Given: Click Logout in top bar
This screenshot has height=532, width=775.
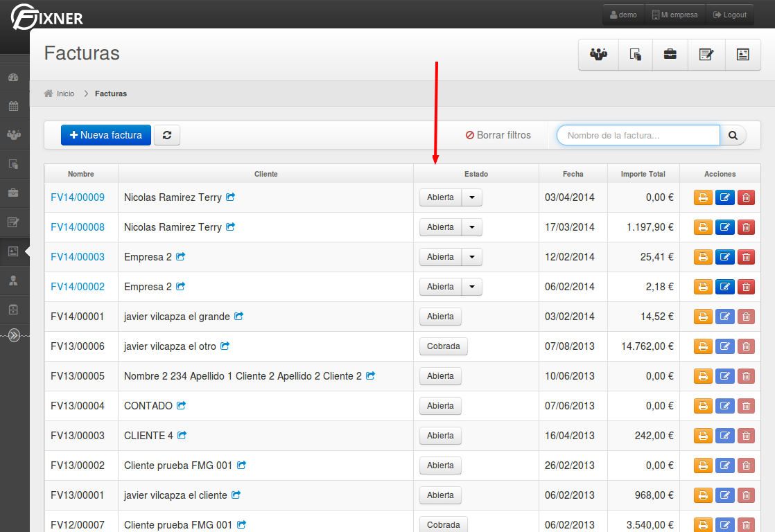Looking at the screenshot, I should coord(730,15).
